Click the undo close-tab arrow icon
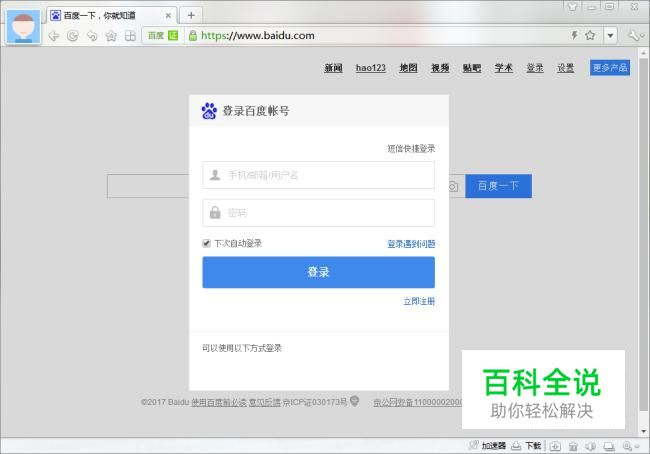The image size is (650, 454). [x=92, y=36]
